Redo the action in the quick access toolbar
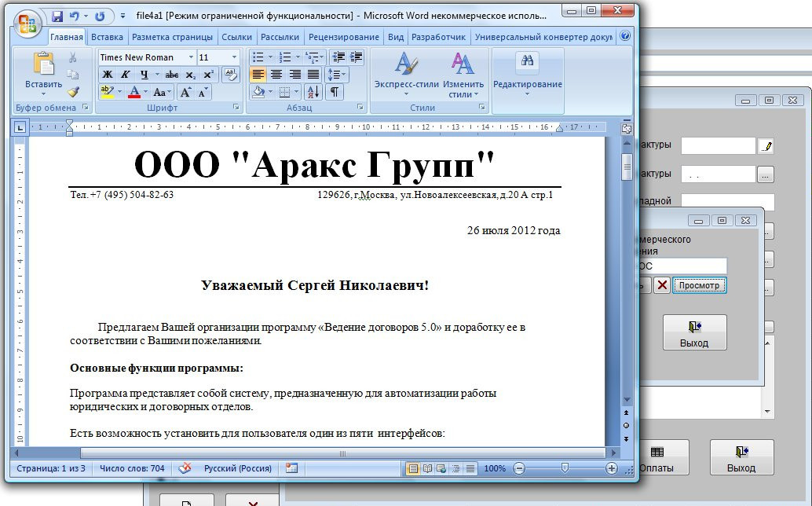Viewport: 812px width, 506px height. pyautogui.click(x=100, y=16)
